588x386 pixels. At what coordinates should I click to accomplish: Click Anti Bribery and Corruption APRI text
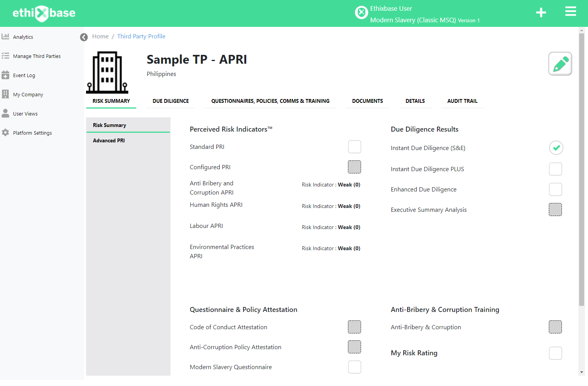[212, 188]
